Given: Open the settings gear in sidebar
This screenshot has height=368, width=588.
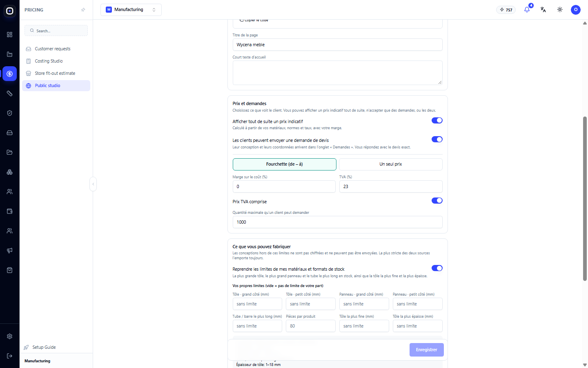Looking at the screenshot, I should (9, 337).
